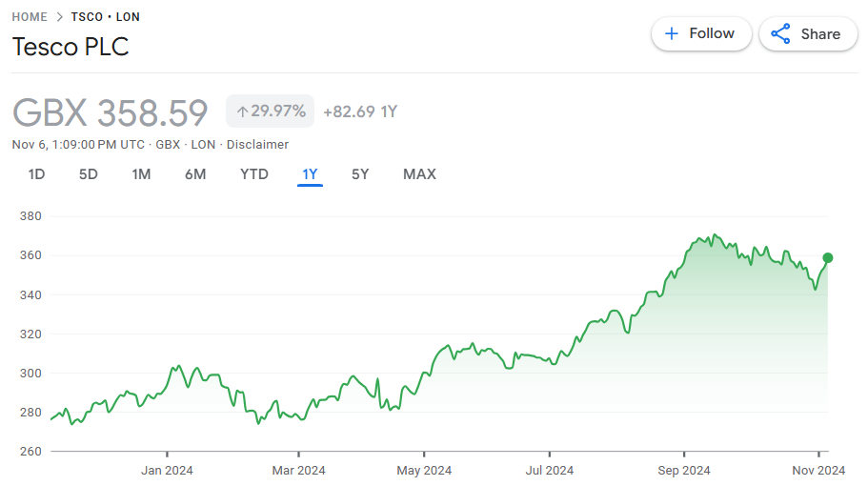
Task: Go to HOME via the breadcrumb
Action: [x=30, y=17]
